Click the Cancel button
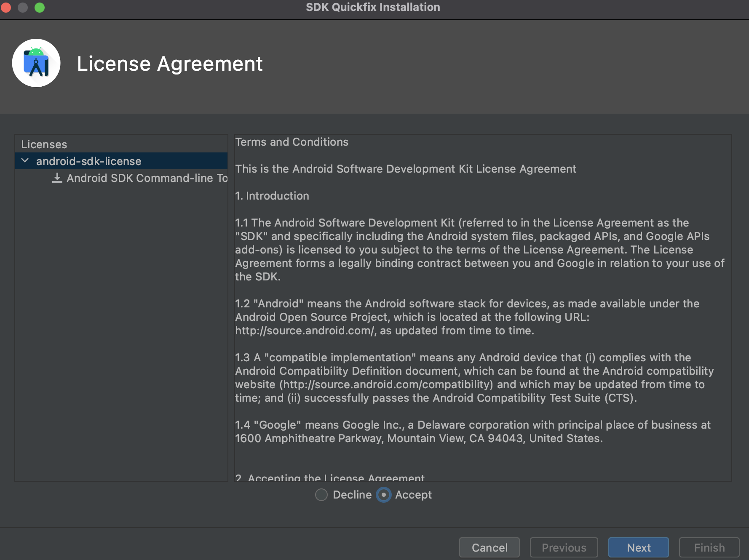749x560 pixels. (490, 547)
